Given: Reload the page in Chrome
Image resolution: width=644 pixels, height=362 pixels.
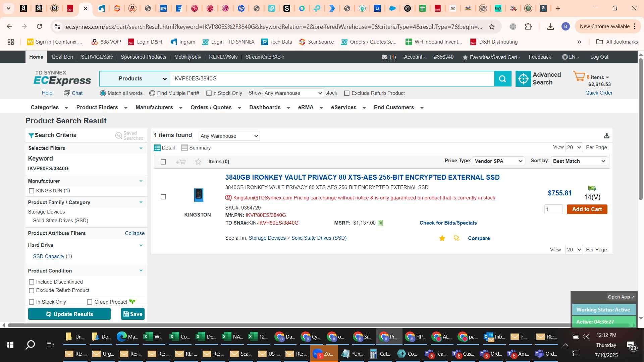Looking at the screenshot, I should pyautogui.click(x=39, y=26).
